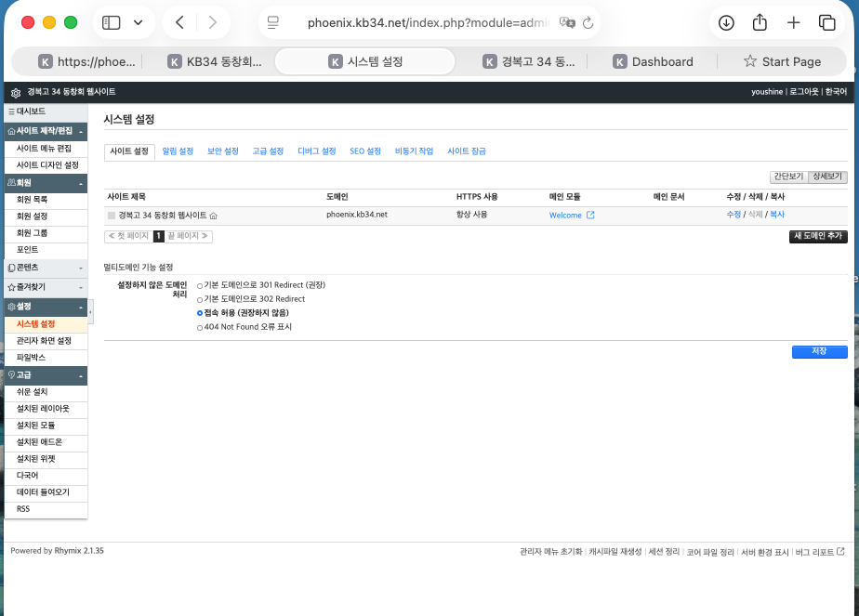Screen dimensions: 859x616
Task: Click the gear icon in admin header
Action: pos(16,93)
